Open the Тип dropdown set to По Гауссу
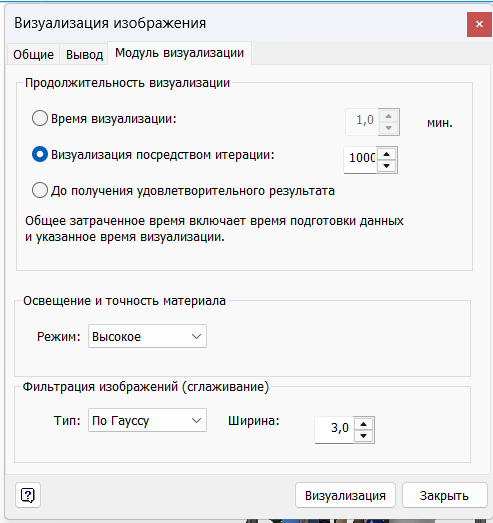The image size is (493, 523). click(147, 420)
